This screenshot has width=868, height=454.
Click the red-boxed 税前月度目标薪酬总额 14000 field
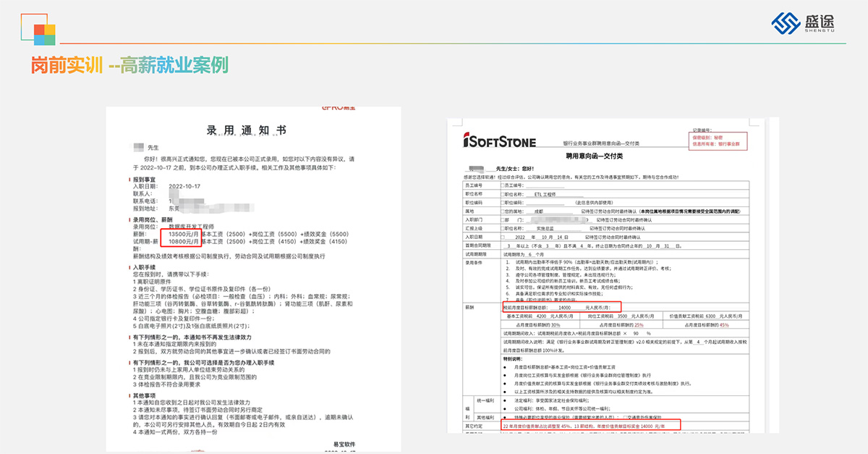(x=560, y=307)
